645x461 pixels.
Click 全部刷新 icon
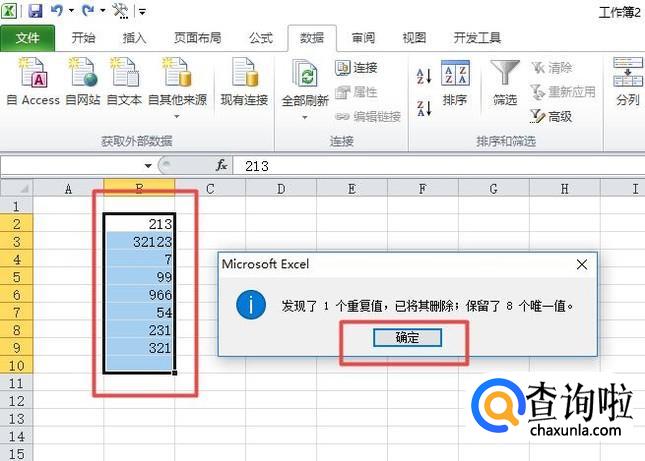click(x=305, y=74)
